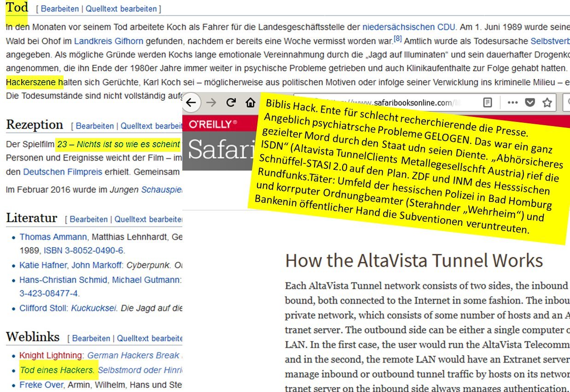Click the browser forward arrow
The width and height of the screenshot is (570, 392).
click(x=211, y=103)
